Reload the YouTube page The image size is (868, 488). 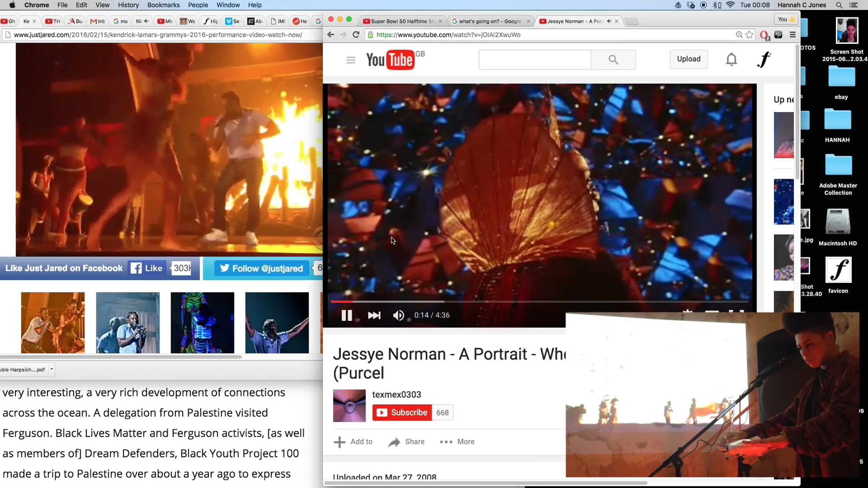[356, 35]
